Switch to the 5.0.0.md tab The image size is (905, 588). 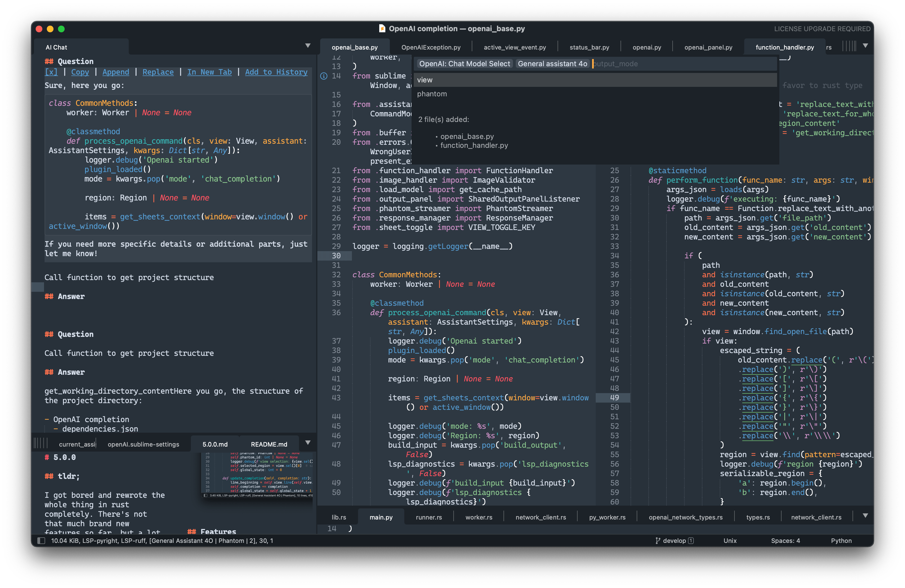(x=215, y=444)
